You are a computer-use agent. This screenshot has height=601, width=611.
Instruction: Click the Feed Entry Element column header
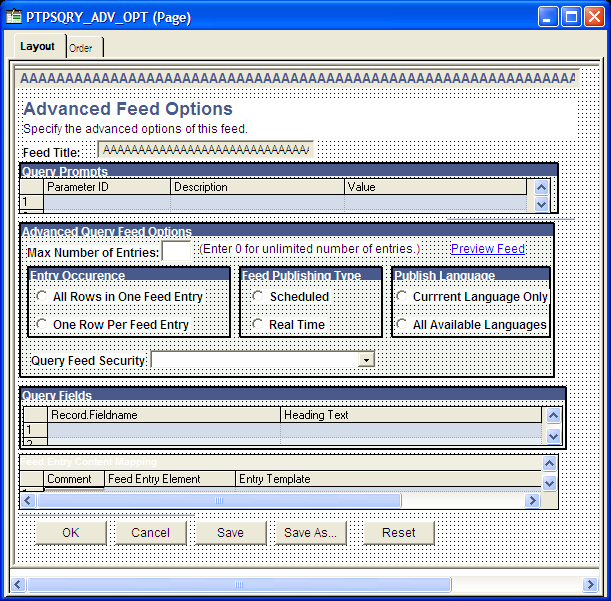point(170,479)
